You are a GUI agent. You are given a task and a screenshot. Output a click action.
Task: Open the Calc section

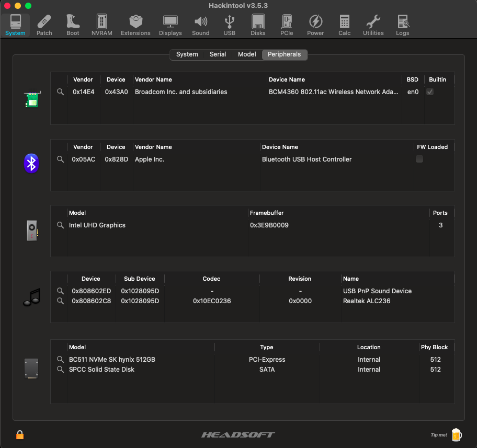(344, 25)
